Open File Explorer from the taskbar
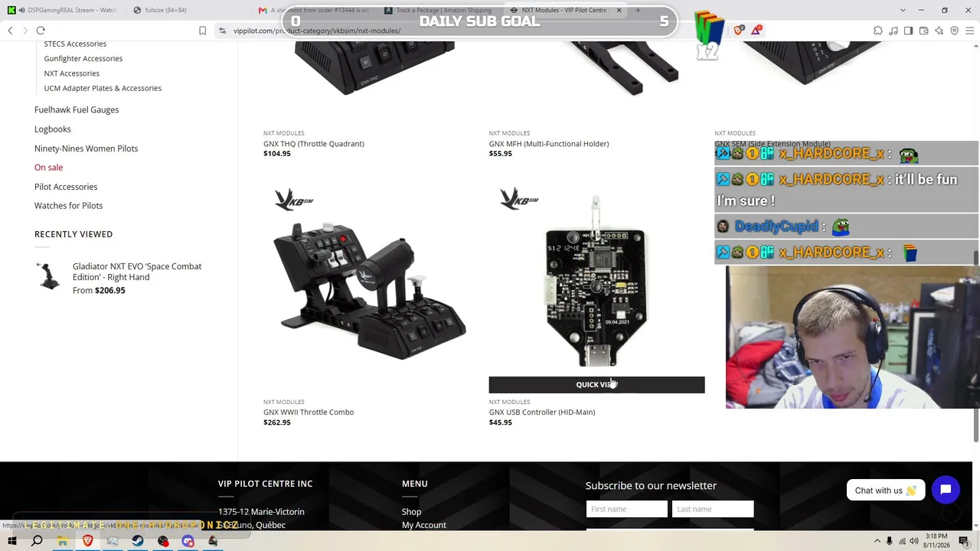This screenshot has height=551, width=980. 62,541
